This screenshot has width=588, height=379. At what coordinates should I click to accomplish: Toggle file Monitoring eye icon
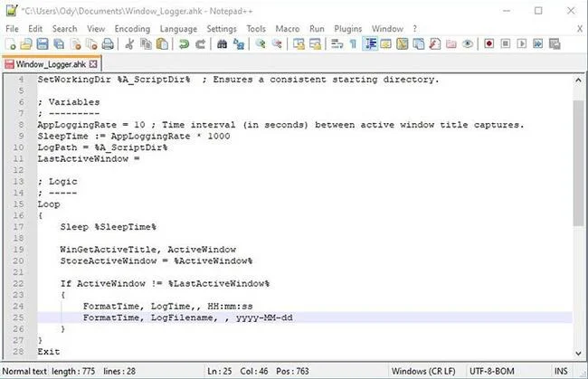(468, 44)
